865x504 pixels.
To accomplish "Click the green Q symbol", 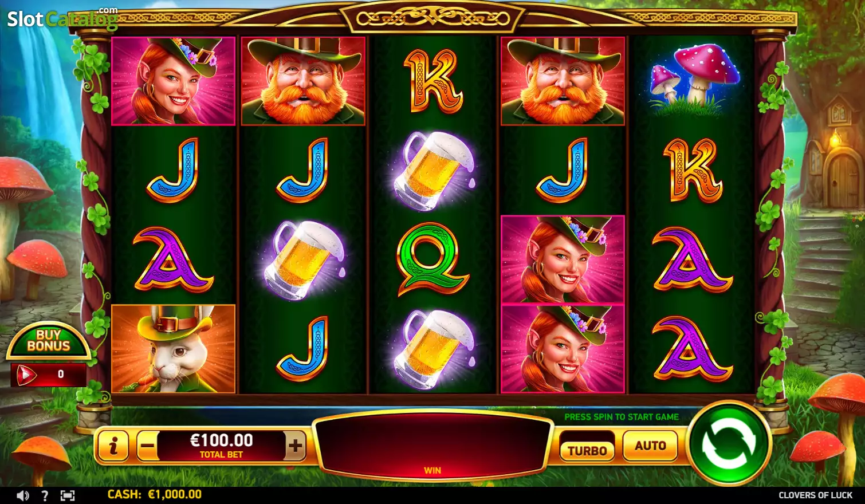I will coord(433,259).
